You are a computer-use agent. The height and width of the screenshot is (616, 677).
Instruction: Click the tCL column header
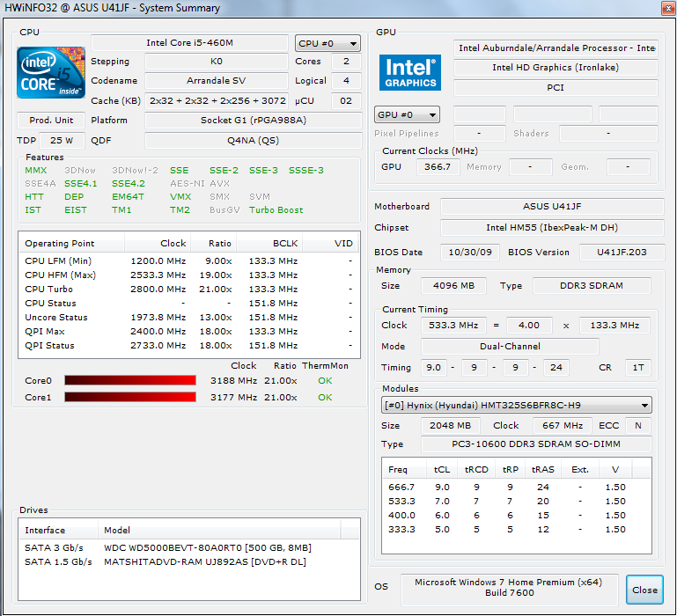(x=442, y=470)
